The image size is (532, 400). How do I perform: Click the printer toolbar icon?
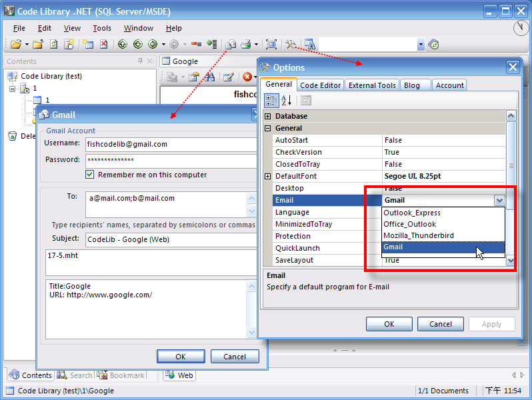click(x=246, y=44)
